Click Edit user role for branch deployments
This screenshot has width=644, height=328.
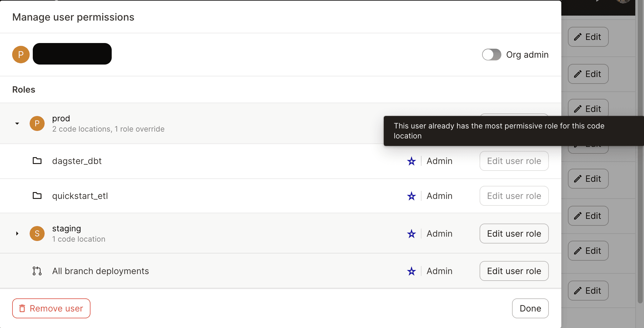(514, 271)
